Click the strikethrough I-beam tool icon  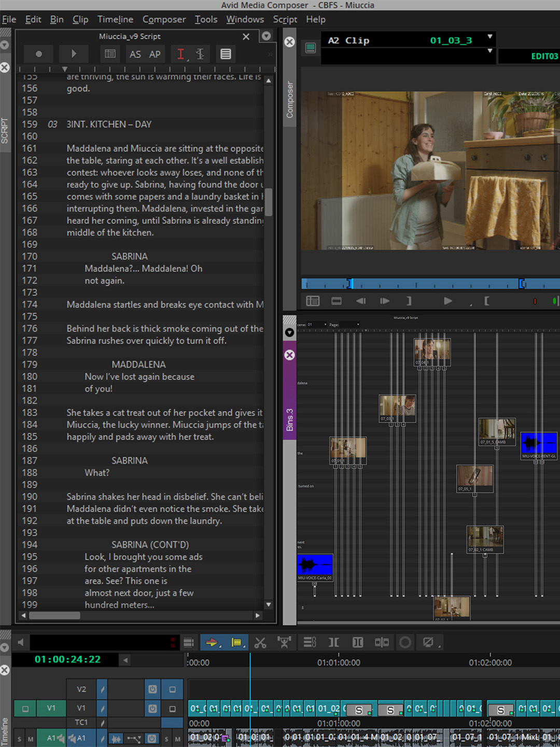coord(200,54)
